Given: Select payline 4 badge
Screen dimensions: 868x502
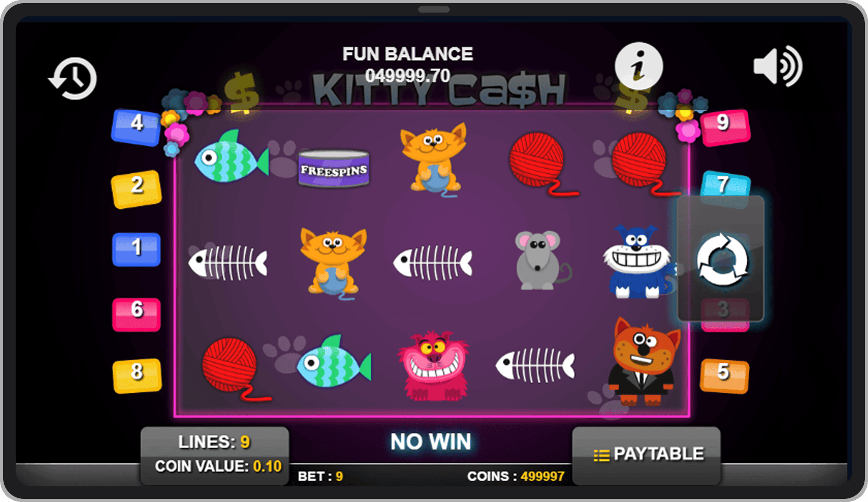Looking at the screenshot, I should tap(136, 127).
